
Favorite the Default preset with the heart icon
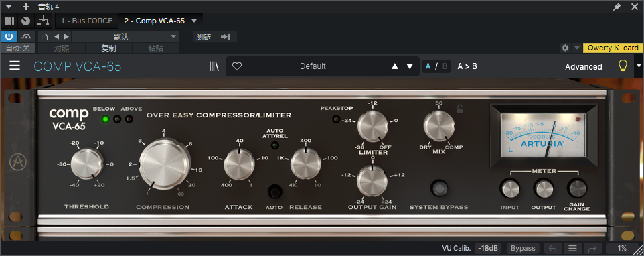(x=237, y=66)
